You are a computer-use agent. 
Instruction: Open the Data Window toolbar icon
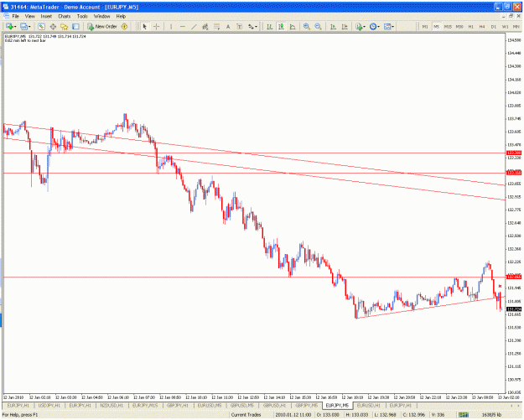(53, 26)
